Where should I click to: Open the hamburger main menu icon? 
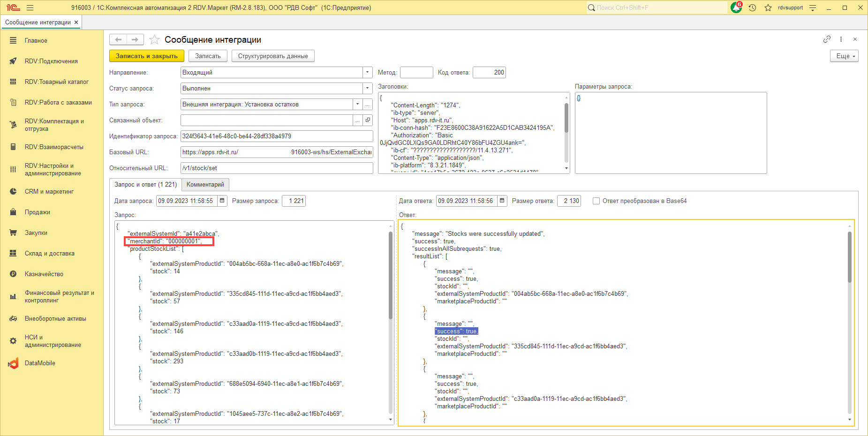point(30,8)
